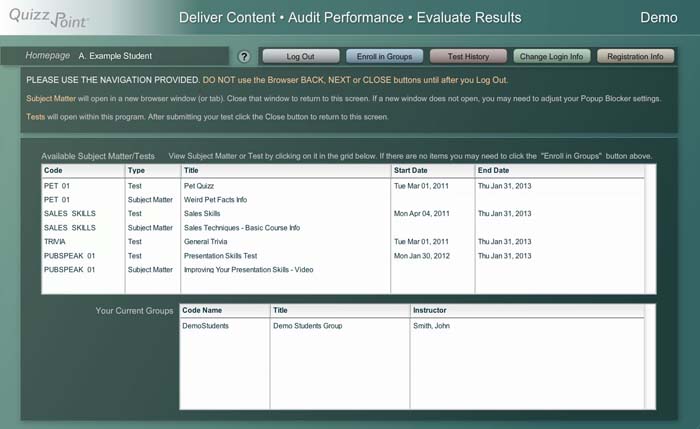Click Title header in subject matter grid
The image size is (700, 429).
(x=286, y=171)
